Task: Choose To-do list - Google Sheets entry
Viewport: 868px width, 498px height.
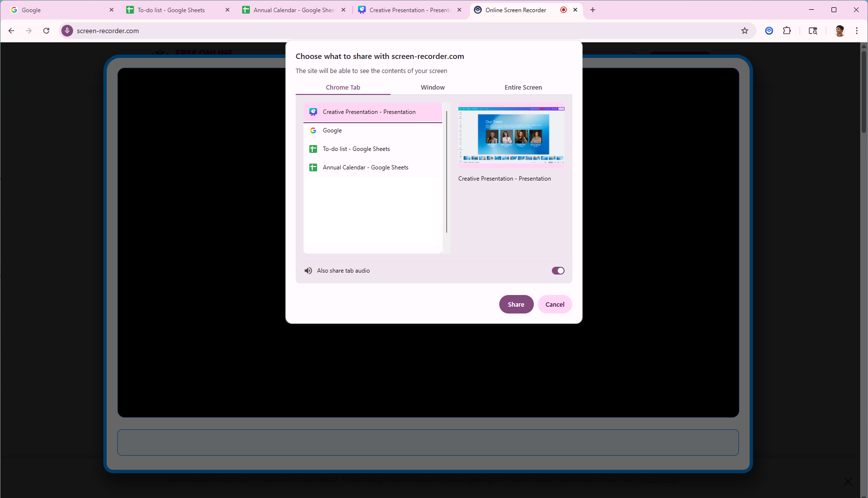Action: point(356,149)
